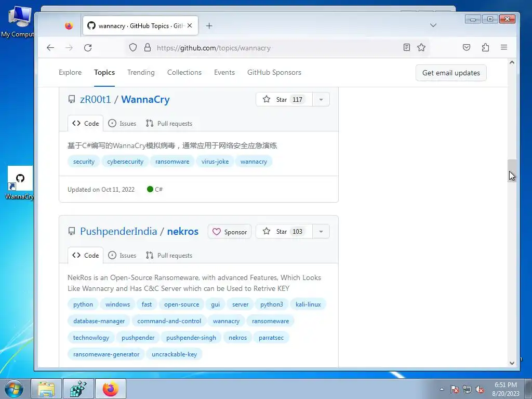The image size is (532, 399).
Task: Click the command-and-control topic tag
Action: pos(169,321)
